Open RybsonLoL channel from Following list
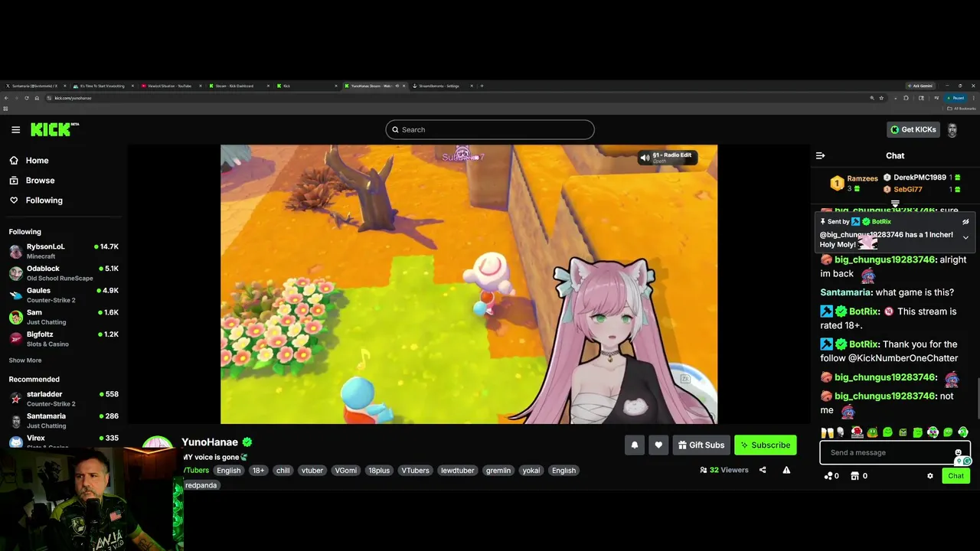 click(63, 251)
